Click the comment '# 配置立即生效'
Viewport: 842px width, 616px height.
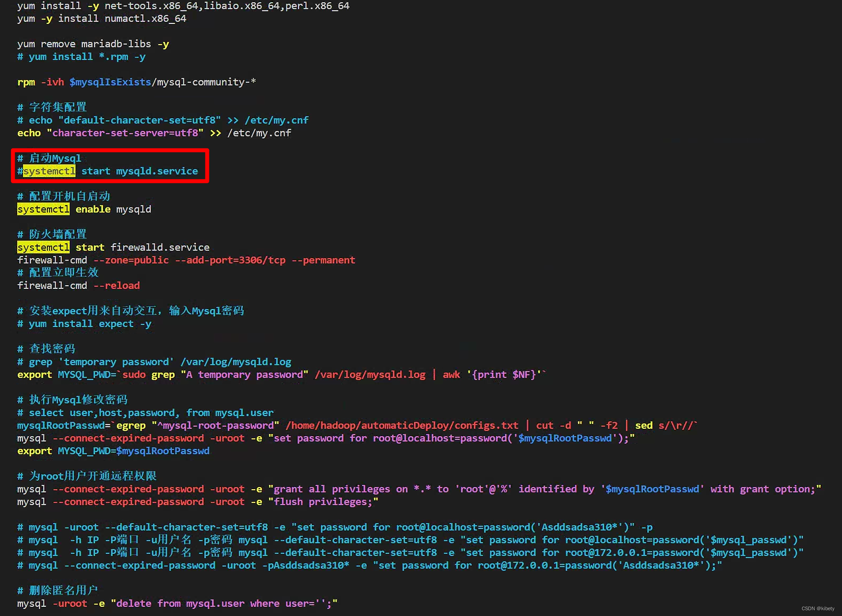[58, 272]
